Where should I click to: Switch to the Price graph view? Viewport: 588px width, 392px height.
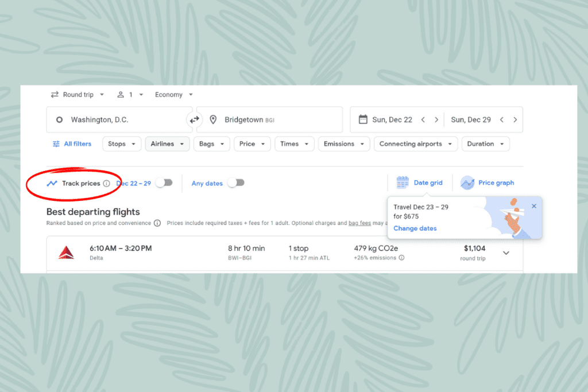[x=488, y=183]
